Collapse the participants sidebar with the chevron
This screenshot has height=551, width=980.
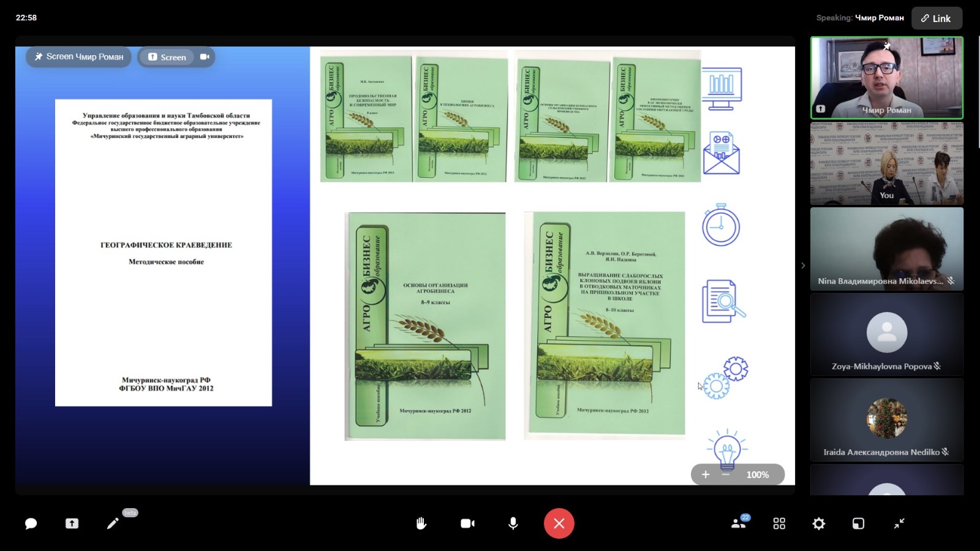coord(803,265)
